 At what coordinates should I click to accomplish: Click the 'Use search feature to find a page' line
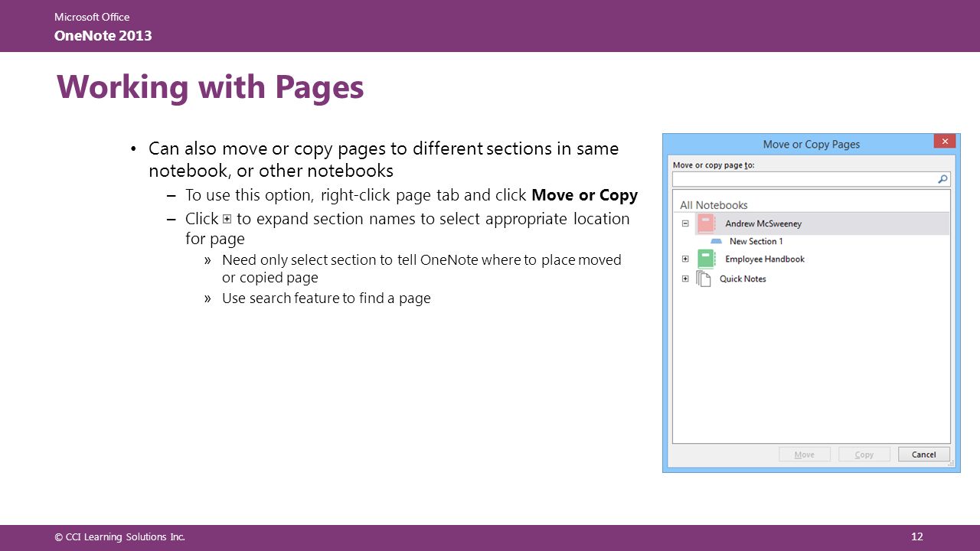coord(326,298)
